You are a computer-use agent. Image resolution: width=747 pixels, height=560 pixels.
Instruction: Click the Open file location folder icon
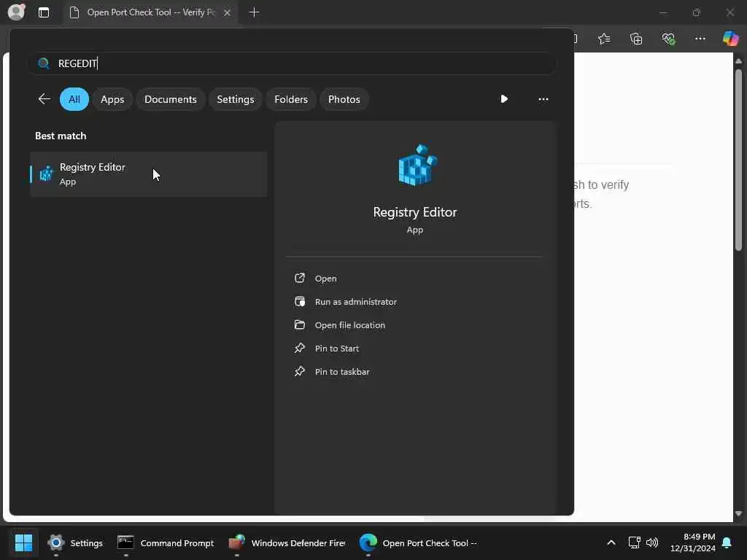(300, 324)
